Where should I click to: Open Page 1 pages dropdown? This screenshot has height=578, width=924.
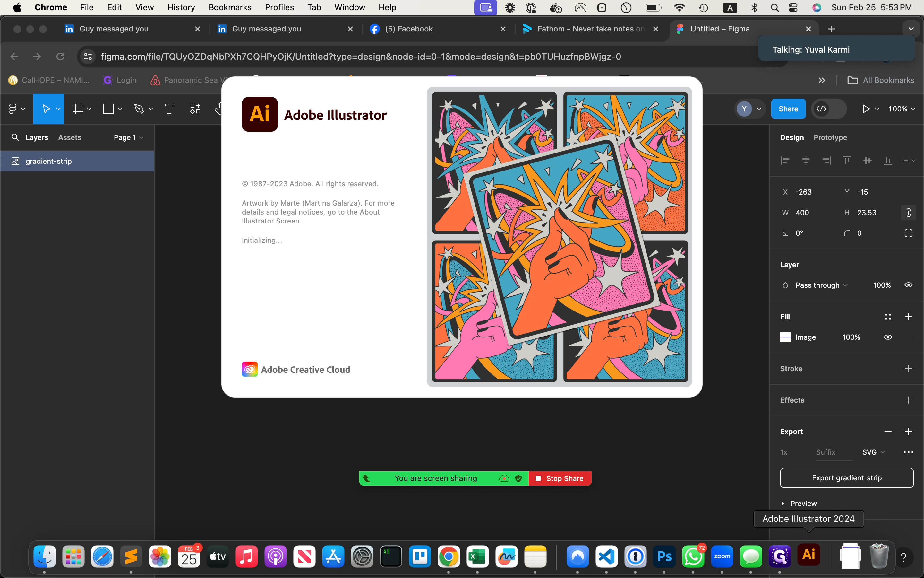tap(128, 137)
